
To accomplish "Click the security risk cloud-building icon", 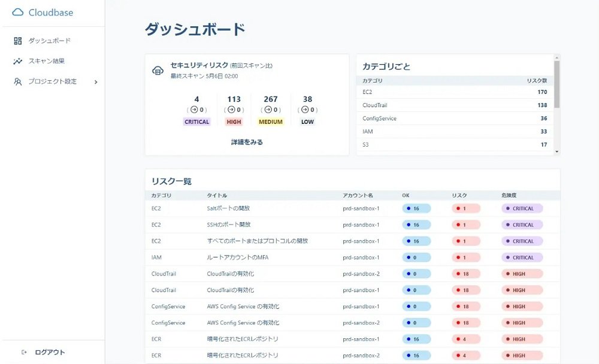I will tap(158, 71).
